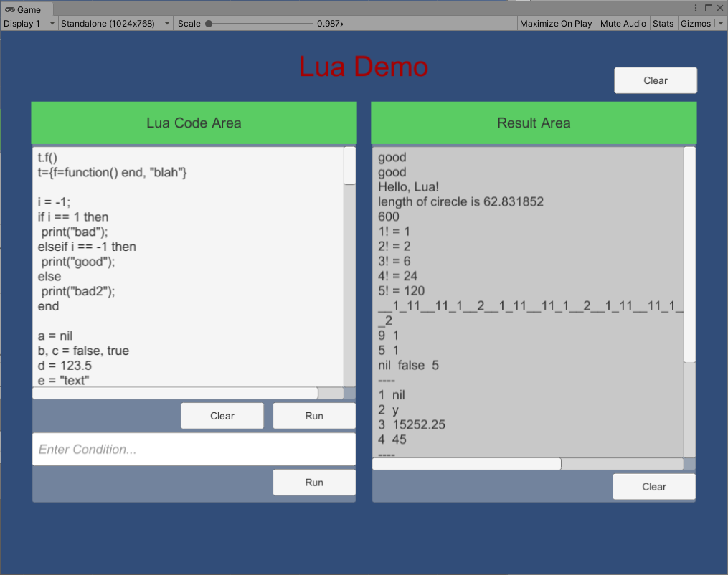Click the code line 'print("bad2");'
728x575 pixels.
pyautogui.click(x=78, y=292)
